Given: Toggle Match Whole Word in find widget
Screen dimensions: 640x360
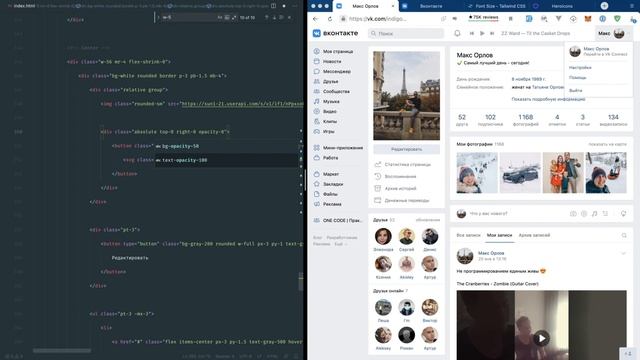Looking at the screenshot, I should [227, 18].
